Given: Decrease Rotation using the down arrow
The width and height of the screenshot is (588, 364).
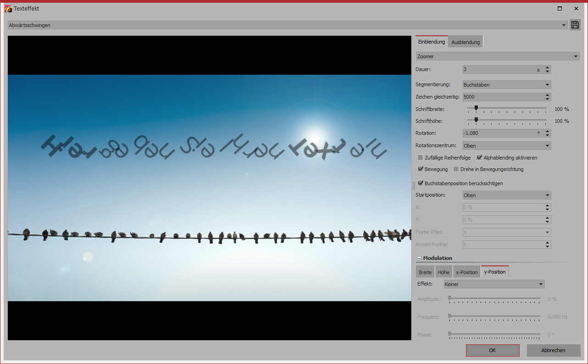Looking at the screenshot, I should pyautogui.click(x=547, y=135).
